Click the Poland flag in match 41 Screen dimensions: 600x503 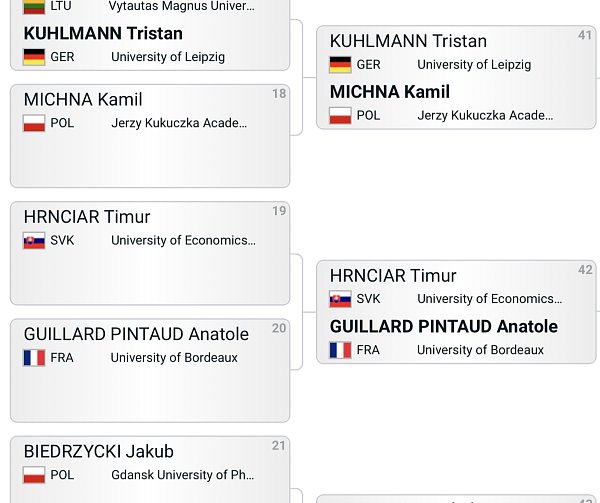[340, 116]
